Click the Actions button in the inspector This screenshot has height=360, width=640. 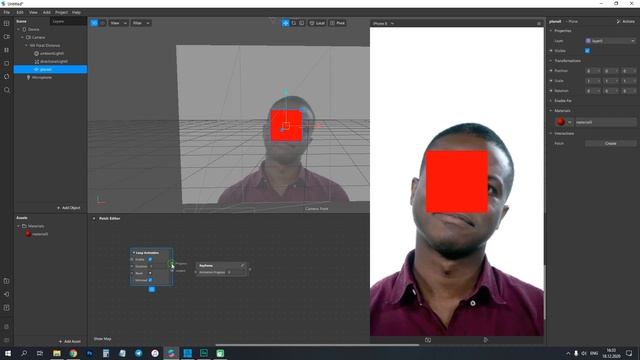pyautogui.click(x=626, y=21)
